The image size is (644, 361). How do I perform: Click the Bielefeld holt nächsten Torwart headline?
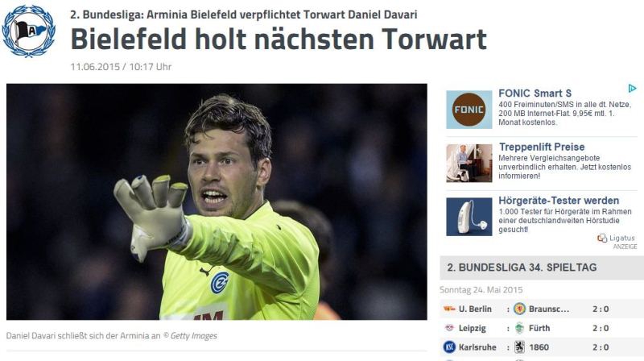click(279, 39)
